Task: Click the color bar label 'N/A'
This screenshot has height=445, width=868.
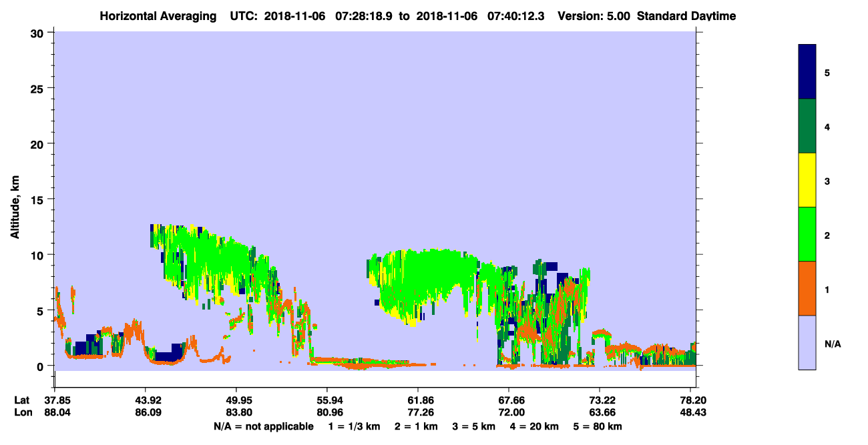Action: pyautogui.click(x=833, y=344)
